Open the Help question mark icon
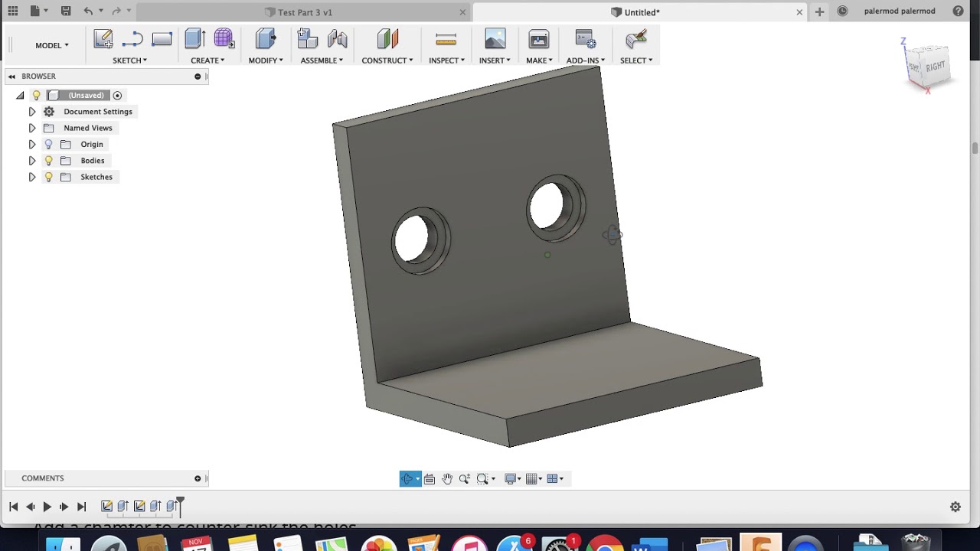 click(958, 11)
